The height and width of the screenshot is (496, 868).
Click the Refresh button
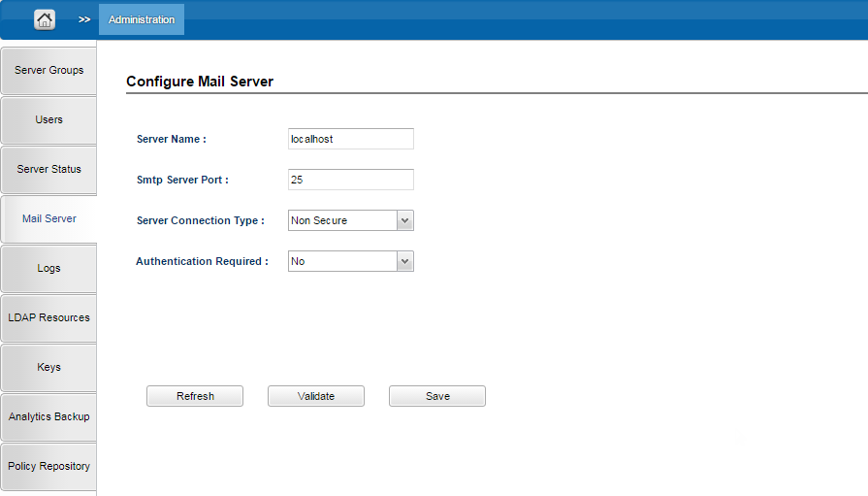(195, 396)
